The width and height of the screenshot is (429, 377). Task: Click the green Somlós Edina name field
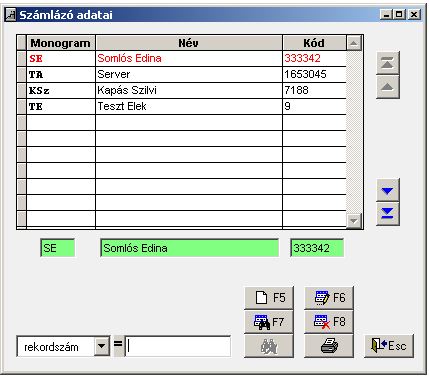pyautogui.click(x=189, y=248)
